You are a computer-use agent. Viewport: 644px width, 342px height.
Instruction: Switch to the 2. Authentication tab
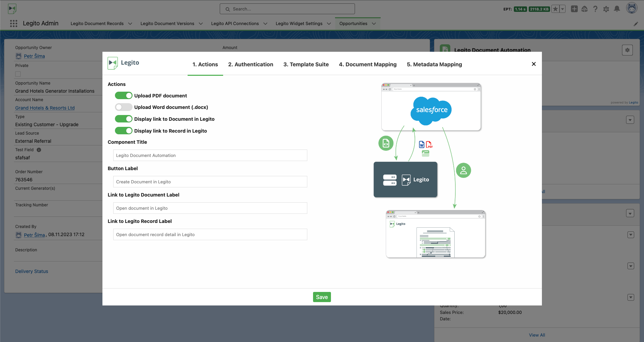(x=251, y=64)
